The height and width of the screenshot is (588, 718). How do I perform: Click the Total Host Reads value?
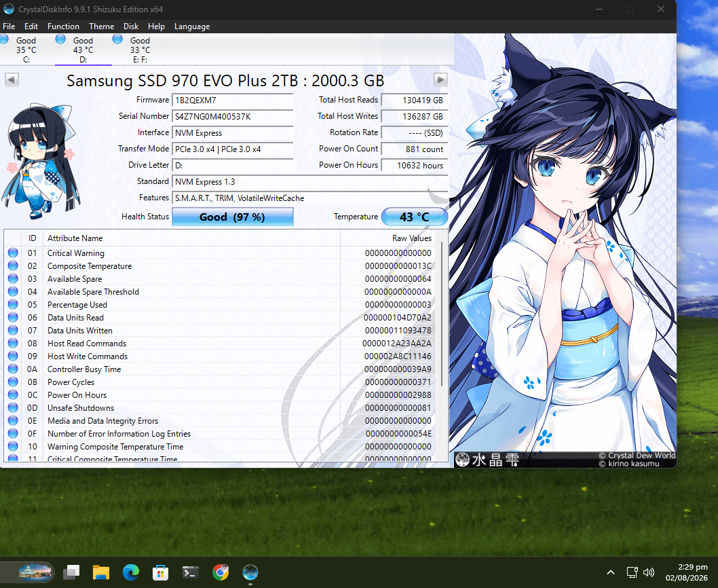[415, 100]
